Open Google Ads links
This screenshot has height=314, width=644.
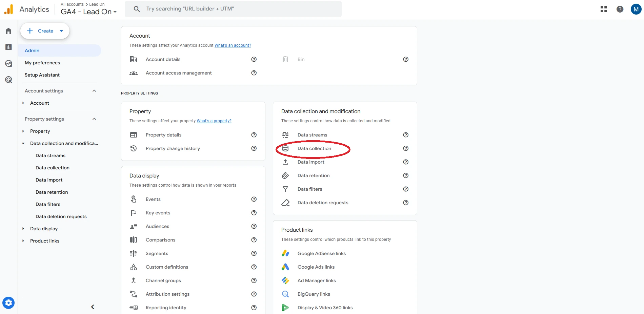pyautogui.click(x=316, y=267)
